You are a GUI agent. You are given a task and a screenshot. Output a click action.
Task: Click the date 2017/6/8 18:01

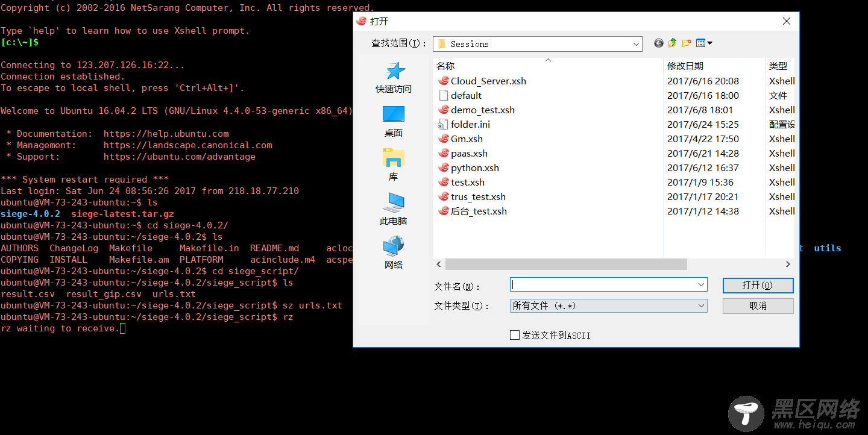tap(700, 110)
